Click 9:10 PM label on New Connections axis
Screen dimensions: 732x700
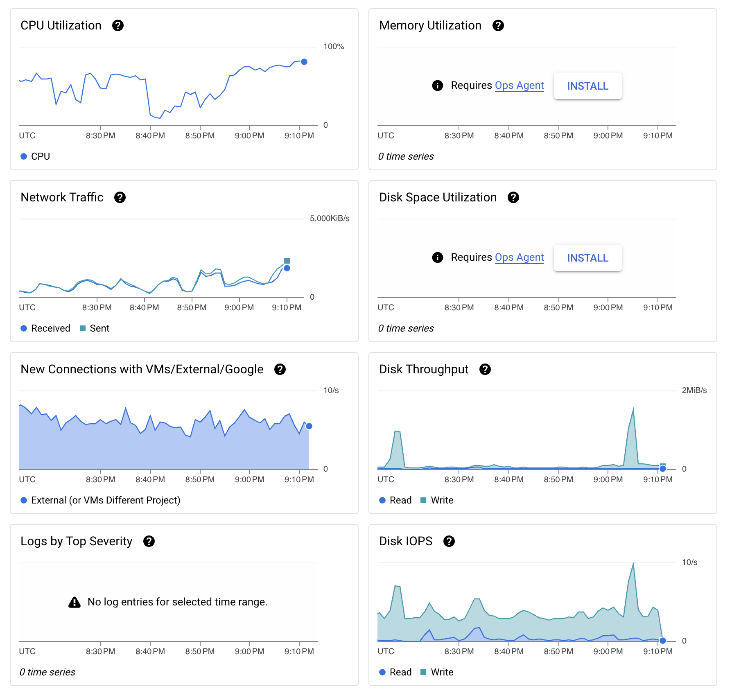click(x=299, y=479)
